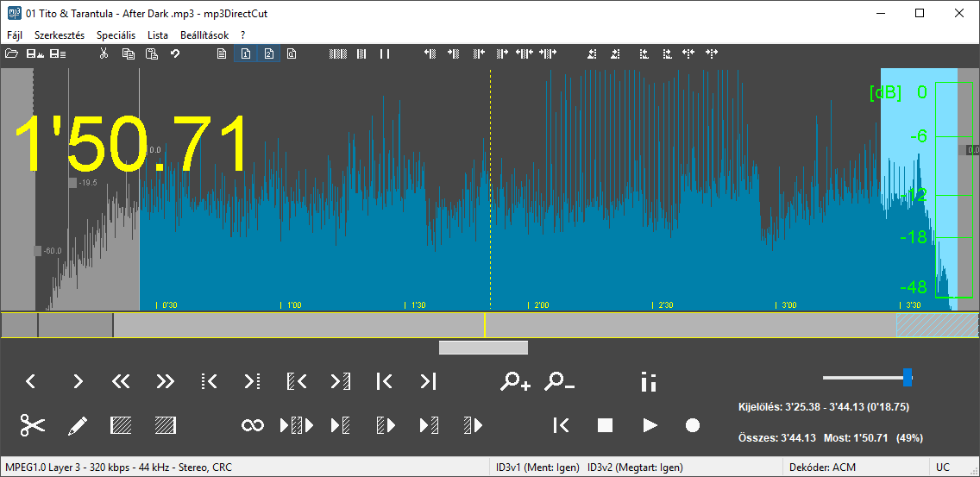Click Dekóder: ACM status entry
This screenshot has height=477, width=980.
tap(822, 467)
